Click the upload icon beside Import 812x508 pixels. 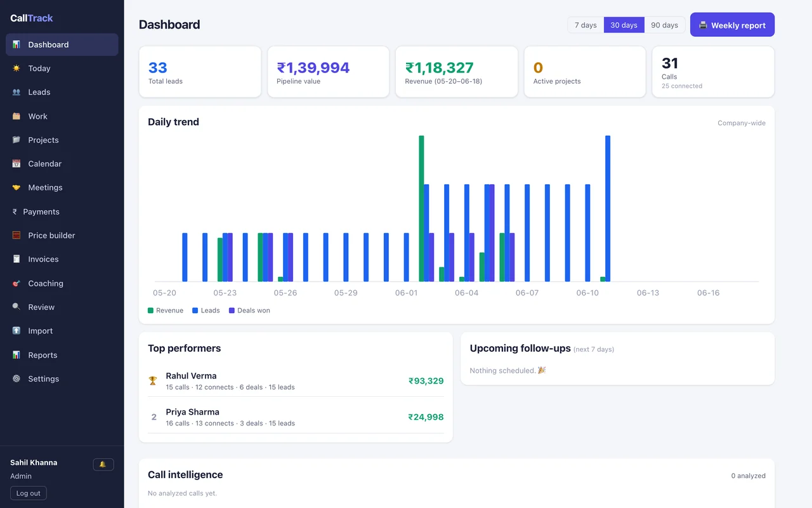click(16, 331)
